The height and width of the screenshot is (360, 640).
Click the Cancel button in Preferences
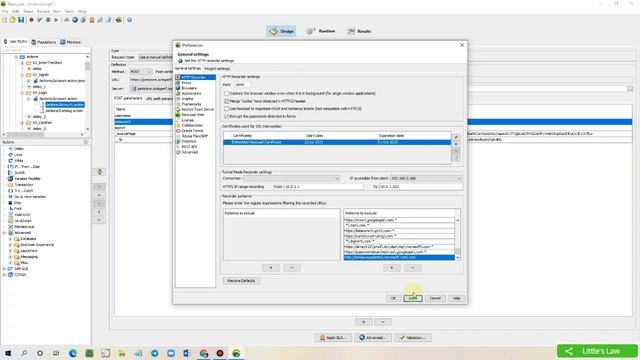pyautogui.click(x=435, y=298)
